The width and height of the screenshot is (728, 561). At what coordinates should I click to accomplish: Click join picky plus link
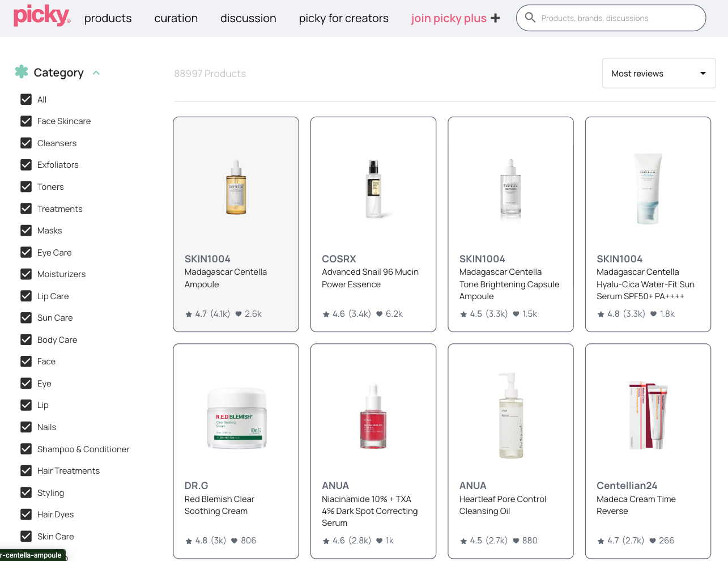[x=448, y=18]
